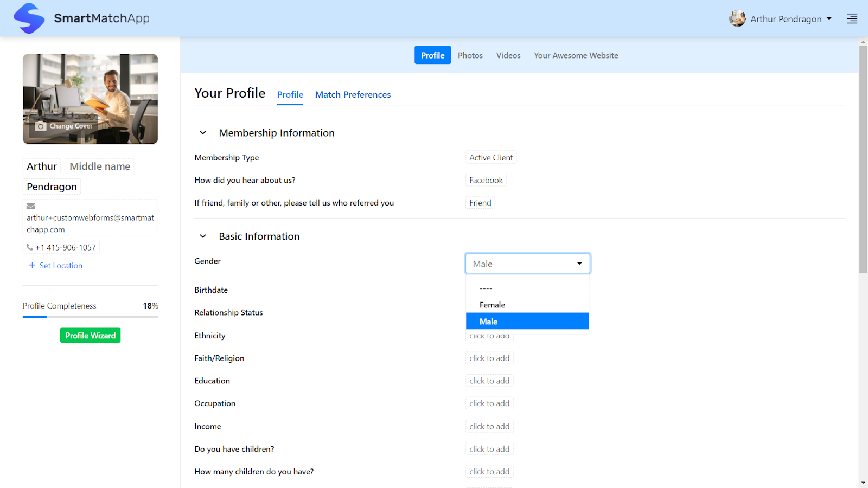Collapse the Basic Information section
868x488 pixels.
202,236
